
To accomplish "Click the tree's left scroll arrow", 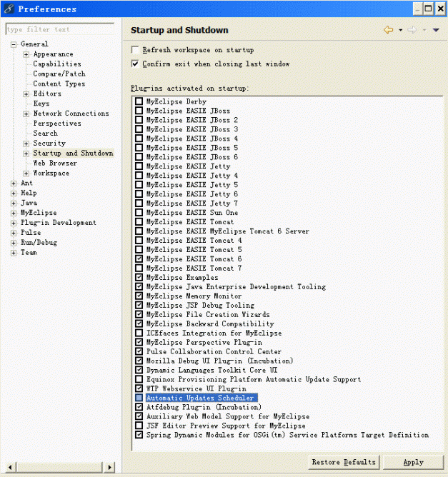I will [10, 467].
